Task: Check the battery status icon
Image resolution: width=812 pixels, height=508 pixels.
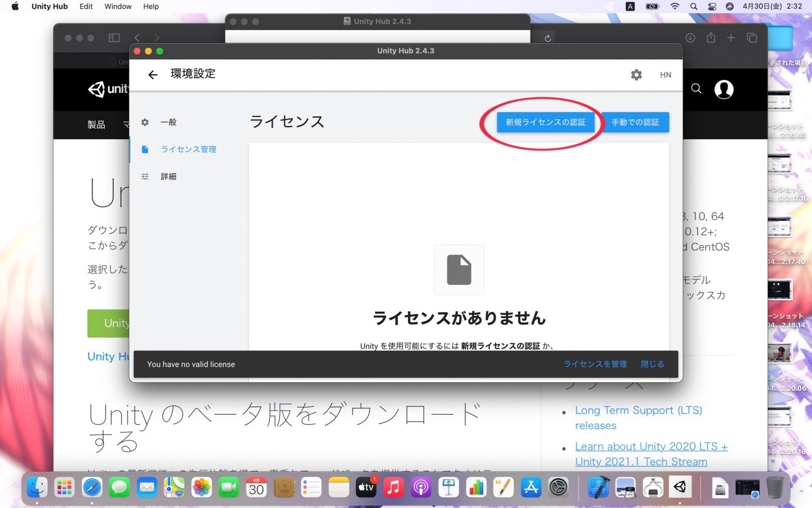Action: click(x=652, y=7)
